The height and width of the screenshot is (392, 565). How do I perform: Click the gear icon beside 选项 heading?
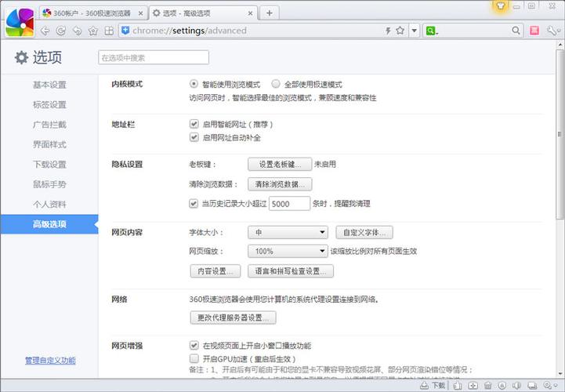21,57
